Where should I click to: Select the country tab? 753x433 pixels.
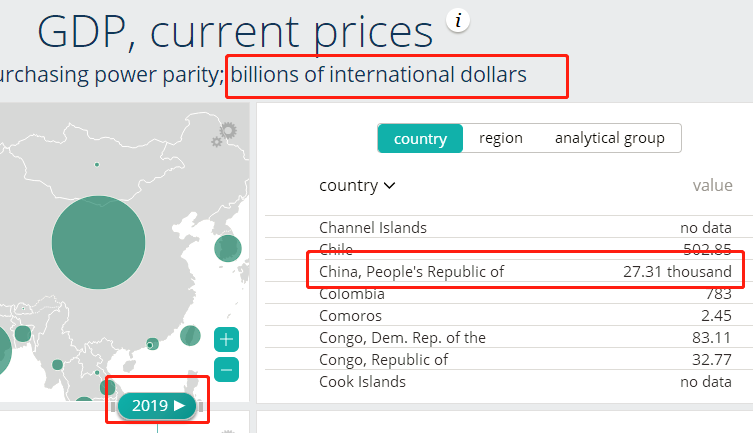point(420,138)
